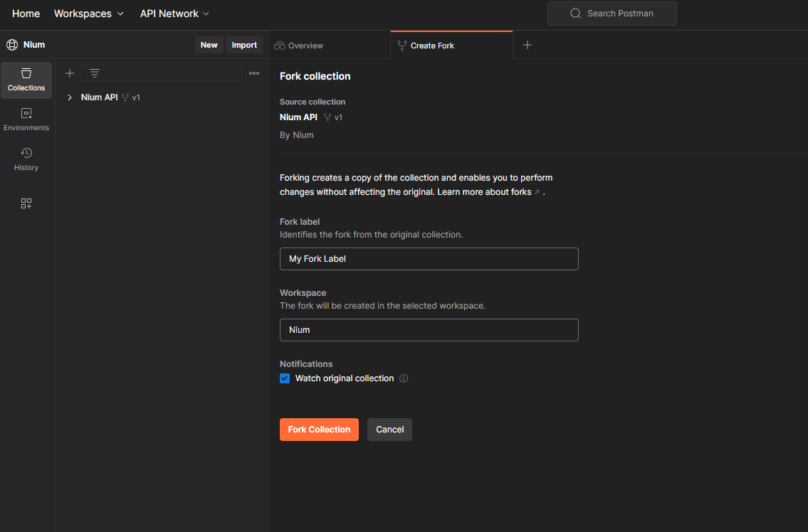The width and height of the screenshot is (808, 532).
Task: Click the Fork Collection button
Action: [x=319, y=430]
